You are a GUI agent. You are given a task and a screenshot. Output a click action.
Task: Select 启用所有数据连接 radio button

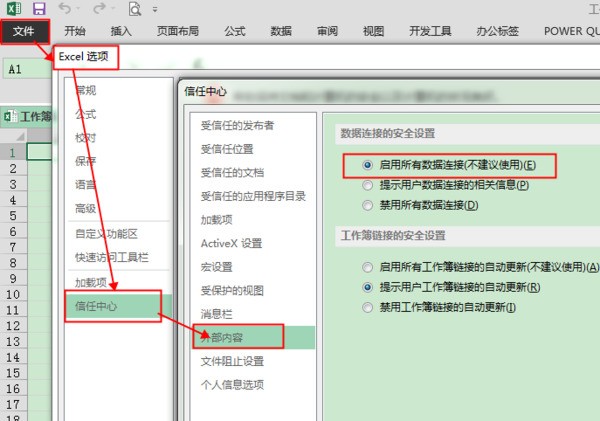[367, 165]
